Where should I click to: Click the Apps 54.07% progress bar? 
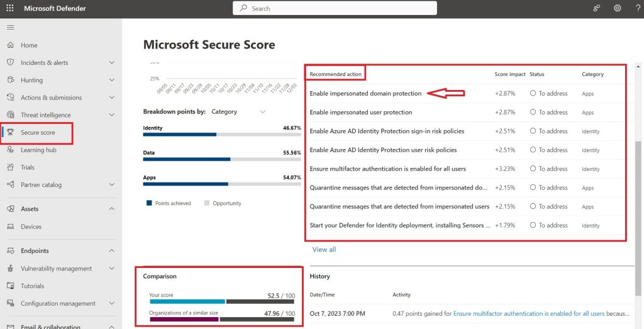tap(222, 184)
